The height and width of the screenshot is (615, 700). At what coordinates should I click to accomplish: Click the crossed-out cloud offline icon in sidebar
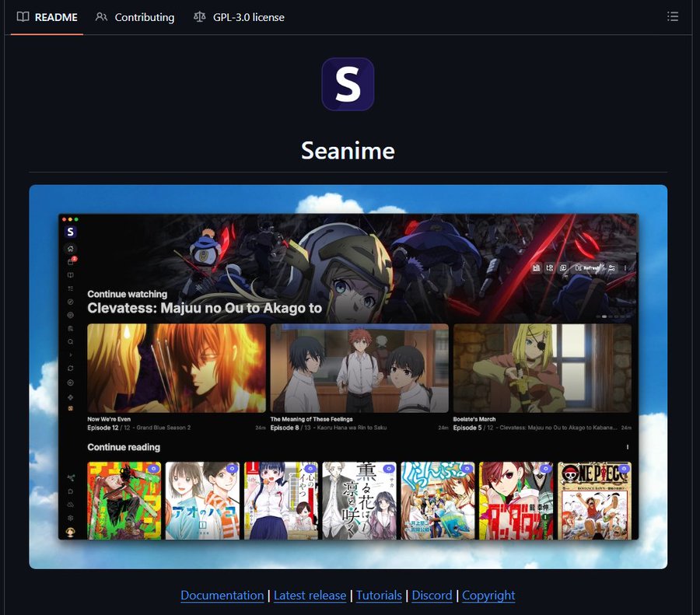click(x=70, y=505)
